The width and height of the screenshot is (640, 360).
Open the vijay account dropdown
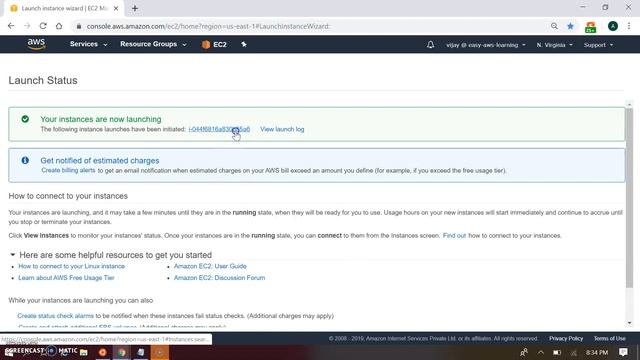click(486, 45)
